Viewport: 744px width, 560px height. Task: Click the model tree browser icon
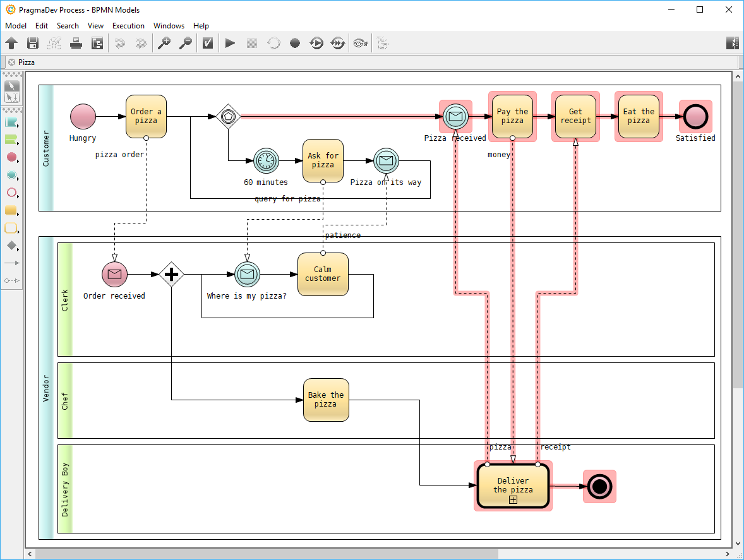97,43
